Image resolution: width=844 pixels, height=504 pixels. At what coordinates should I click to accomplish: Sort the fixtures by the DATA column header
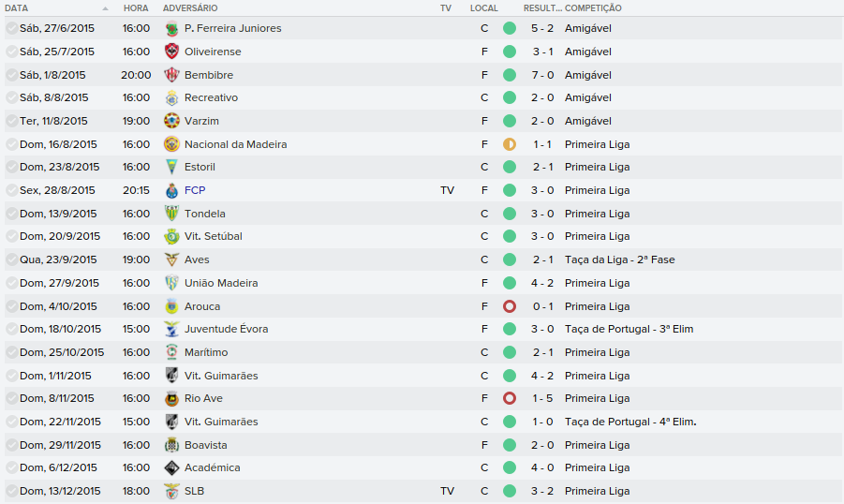(x=17, y=7)
